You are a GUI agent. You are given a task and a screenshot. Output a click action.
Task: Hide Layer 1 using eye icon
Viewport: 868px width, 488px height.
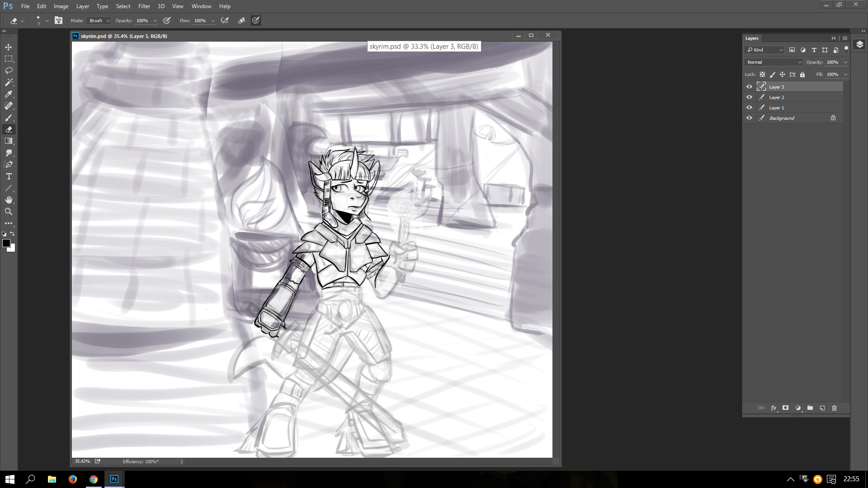[x=749, y=108]
